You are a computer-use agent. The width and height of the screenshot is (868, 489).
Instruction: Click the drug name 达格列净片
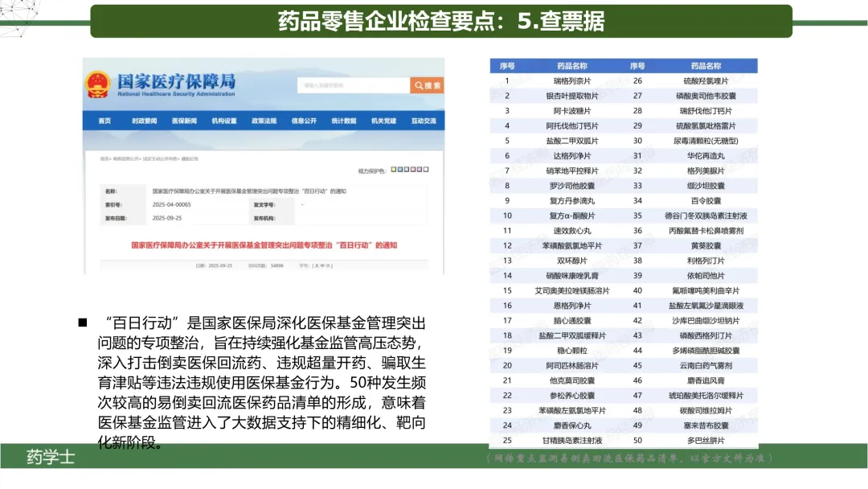572,155
